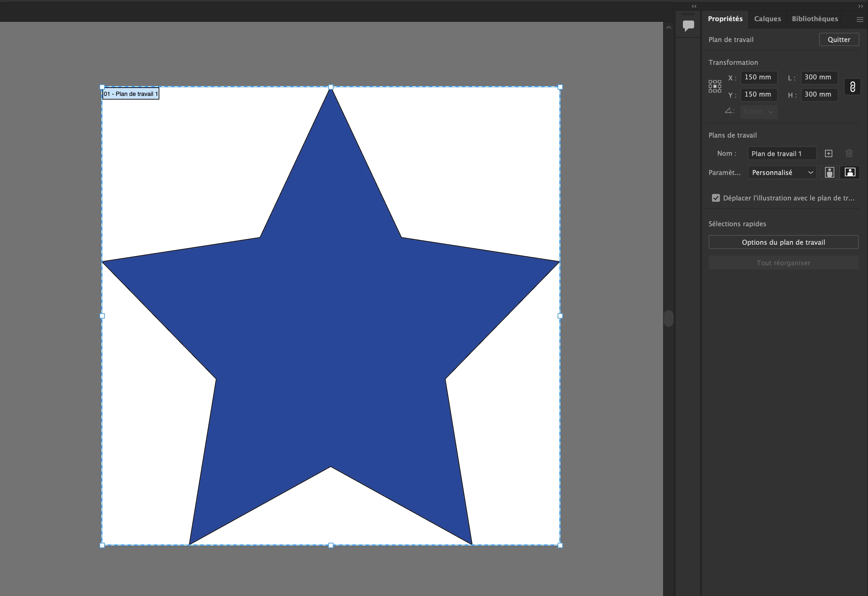This screenshot has width=868, height=596.
Task: Collapse the panel dock with double arrows
Action: click(x=860, y=6)
